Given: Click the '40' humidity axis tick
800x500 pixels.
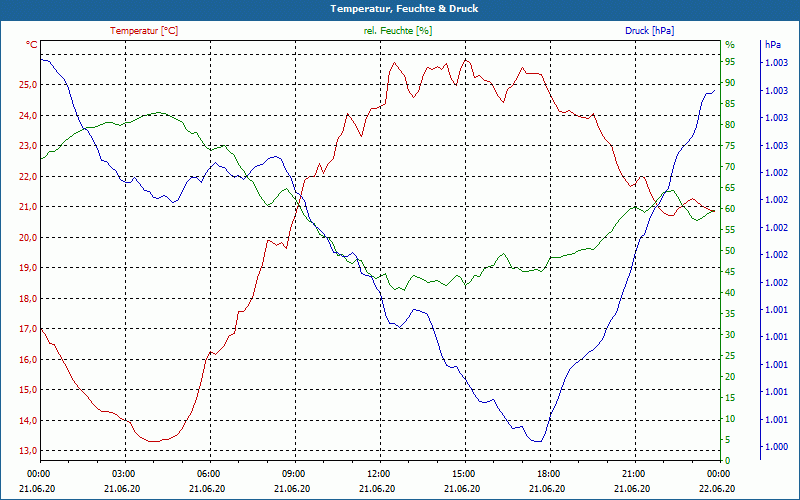Looking at the screenshot, I should point(730,293).
